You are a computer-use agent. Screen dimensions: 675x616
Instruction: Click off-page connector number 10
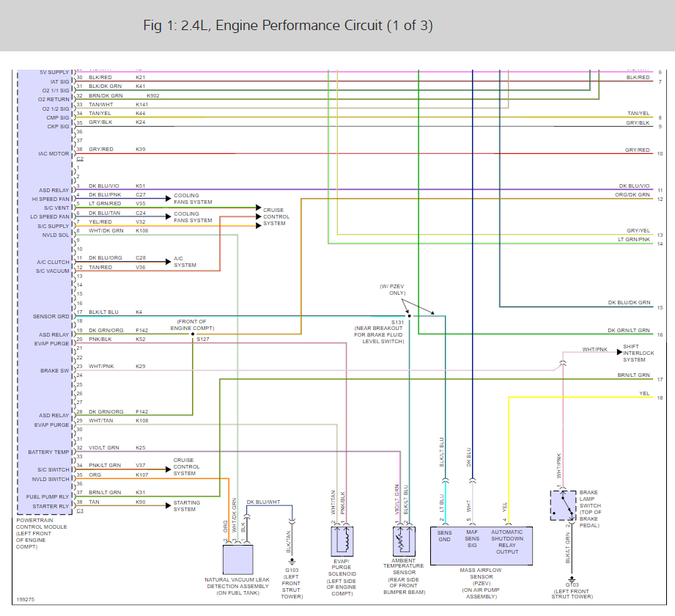(x=660, y=154)
